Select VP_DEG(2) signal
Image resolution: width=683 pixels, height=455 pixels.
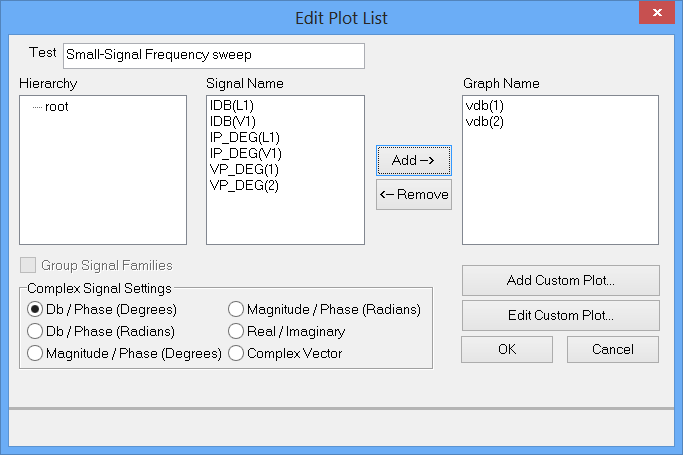click(x=244, y=185)
